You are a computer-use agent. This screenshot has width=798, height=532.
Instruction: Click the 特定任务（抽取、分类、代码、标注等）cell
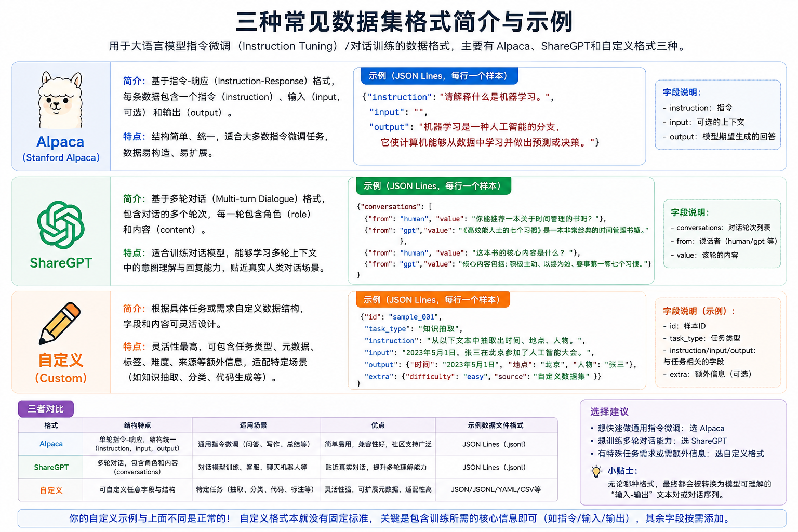[255, 489]
